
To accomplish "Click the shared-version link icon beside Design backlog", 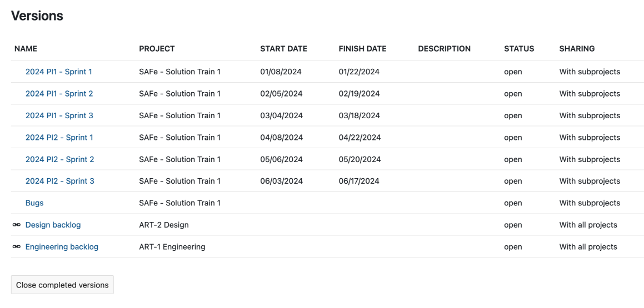I will coord(16,225).
